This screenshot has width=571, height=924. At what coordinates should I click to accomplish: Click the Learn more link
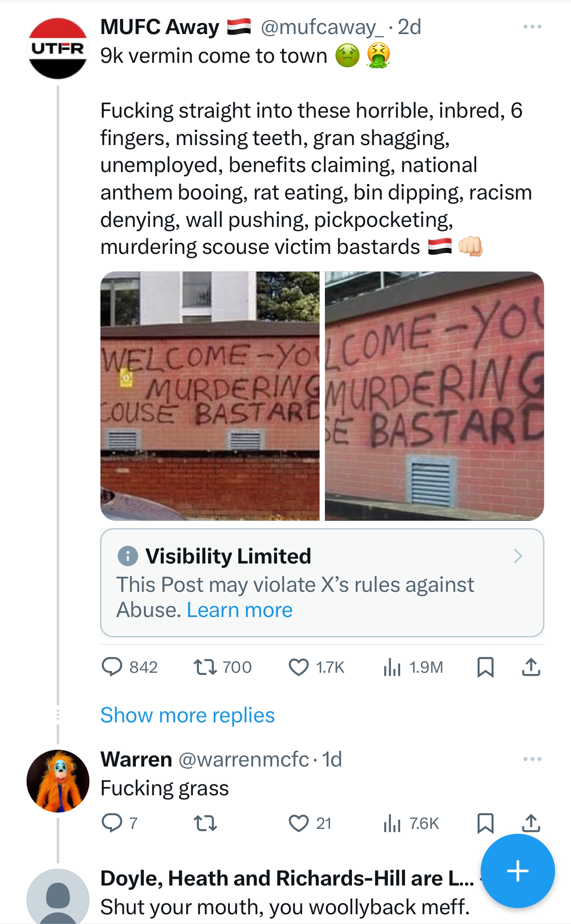click(239, 610)
